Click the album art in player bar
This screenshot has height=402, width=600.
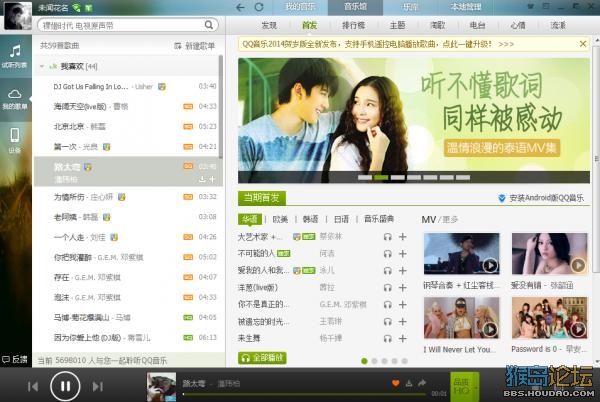pyautogui.click(x=161, y=387)
